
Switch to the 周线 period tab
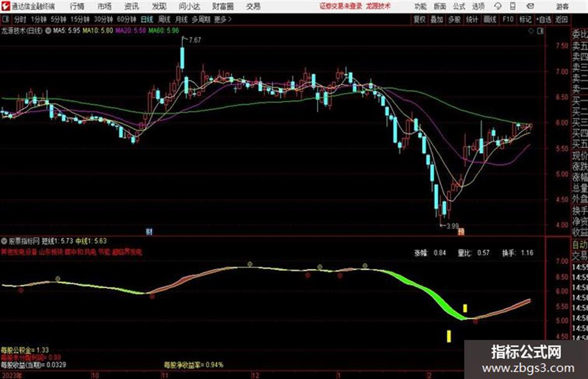tap(164, 19)
